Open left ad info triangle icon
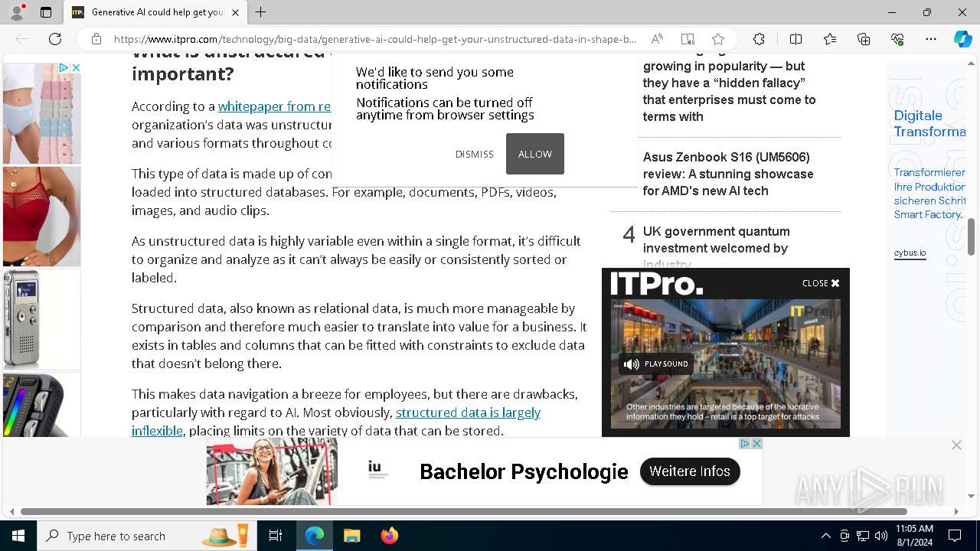The width and height of the screenshot is (980, 551). point(64,67)
